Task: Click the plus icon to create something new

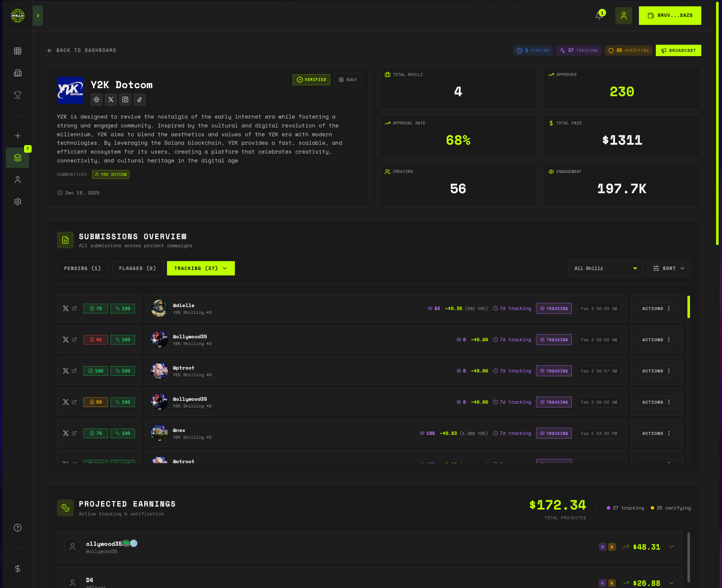Action: [17, 135]
